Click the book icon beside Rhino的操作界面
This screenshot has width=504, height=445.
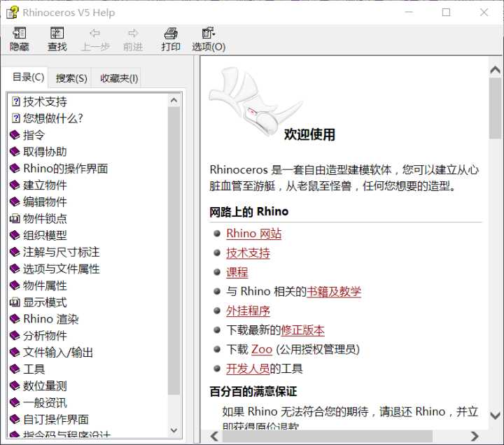point(15,169)
